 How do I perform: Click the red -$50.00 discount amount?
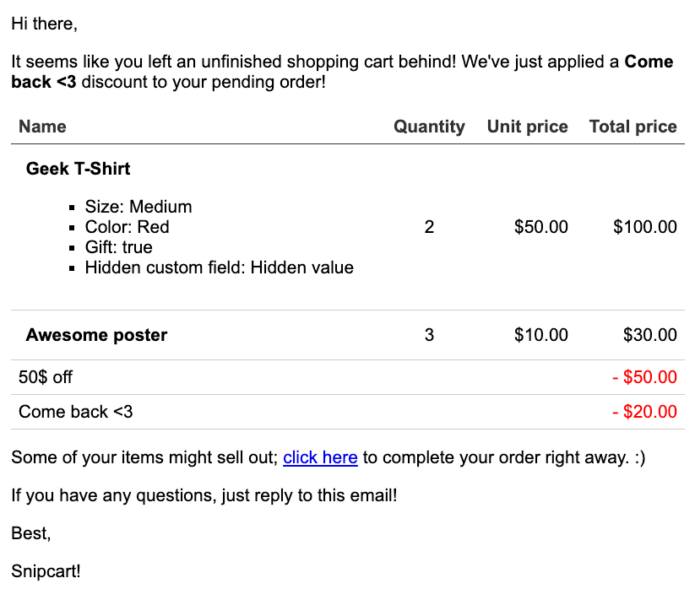[x=644, y=377]
